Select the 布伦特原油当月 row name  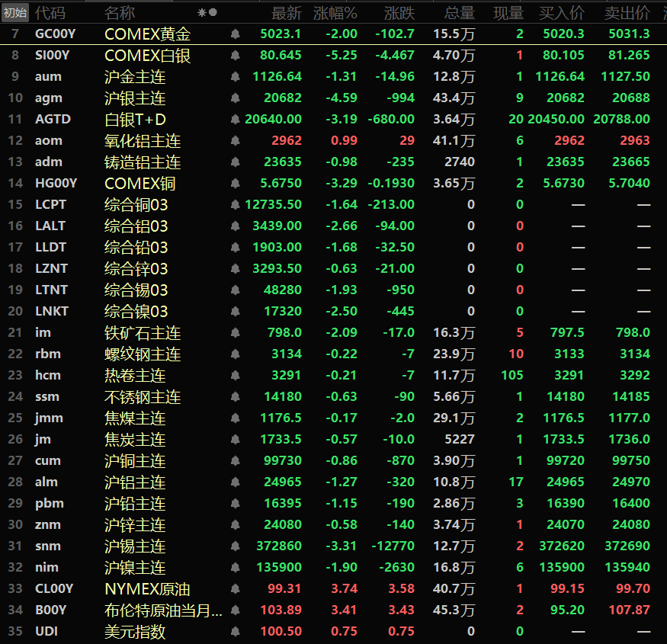pos(163,610)
